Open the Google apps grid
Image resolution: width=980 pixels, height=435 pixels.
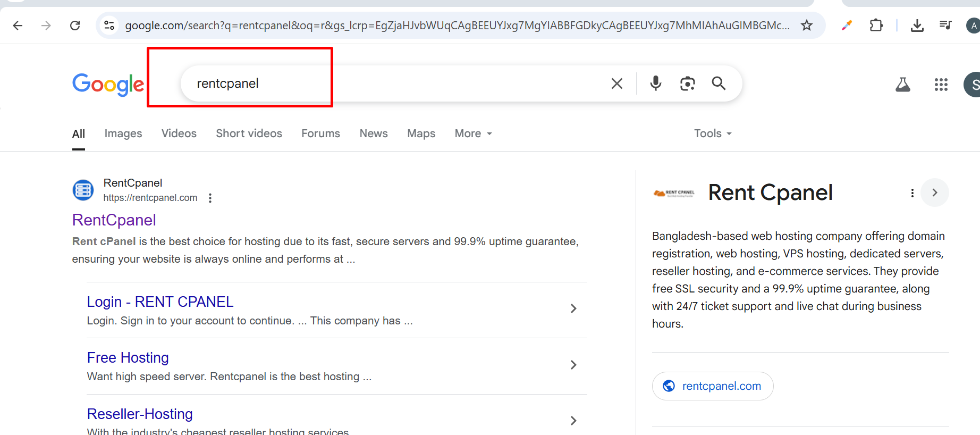coord(941,85)
